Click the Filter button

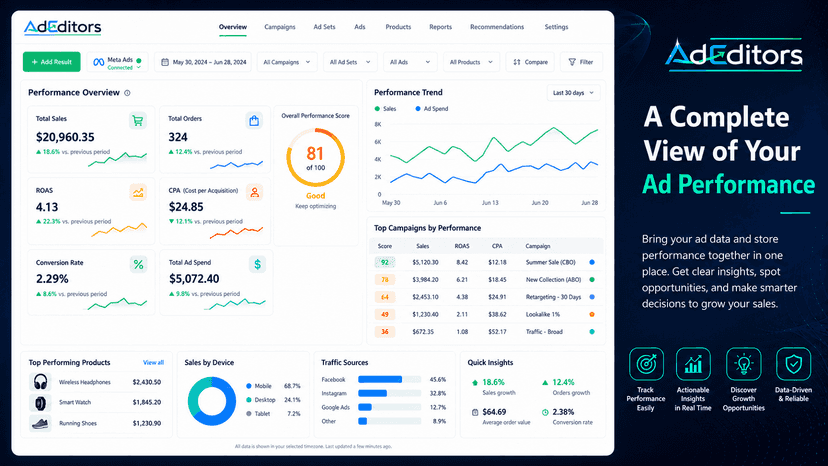(581, 62)
